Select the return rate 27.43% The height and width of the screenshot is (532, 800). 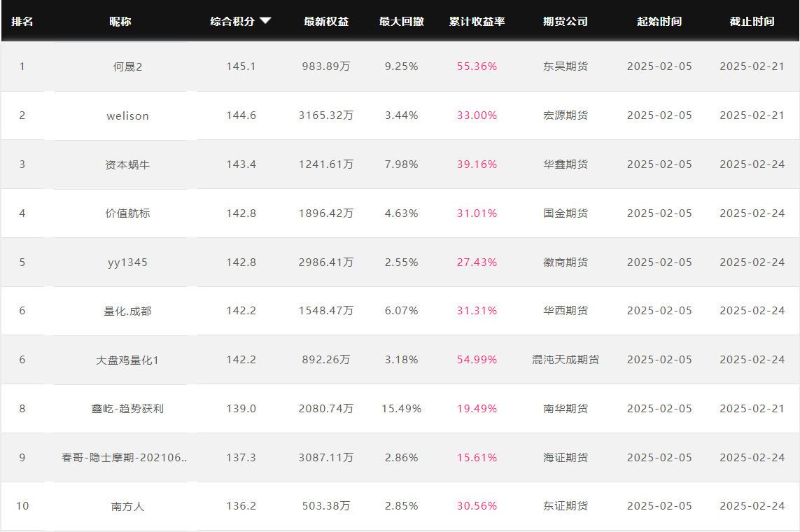[477, 262]
